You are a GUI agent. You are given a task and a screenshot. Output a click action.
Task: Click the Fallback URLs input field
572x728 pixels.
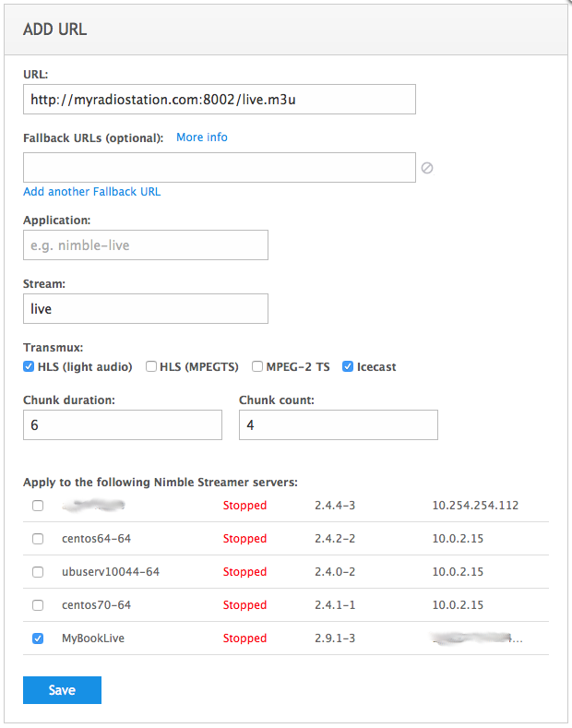pos(220,168)
